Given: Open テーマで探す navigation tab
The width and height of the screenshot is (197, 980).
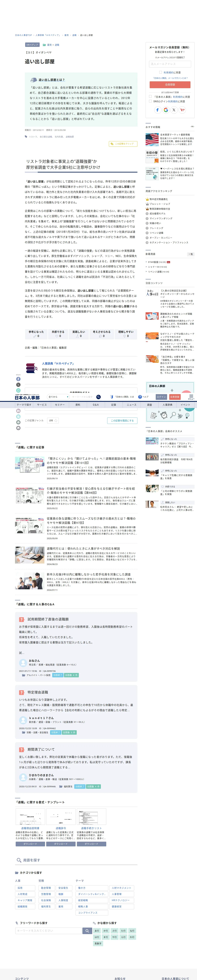Looking at the screenshot, I should [x=24, y=405].
